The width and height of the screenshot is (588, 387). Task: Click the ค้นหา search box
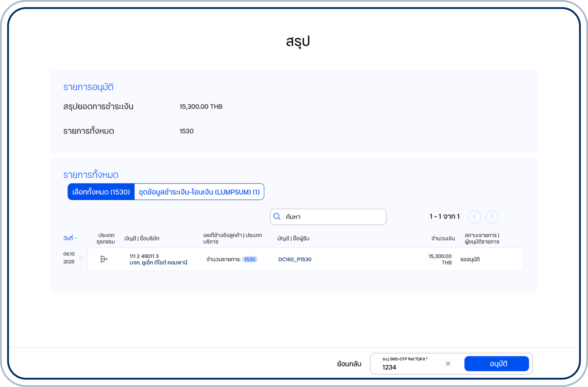coord(327,217)
